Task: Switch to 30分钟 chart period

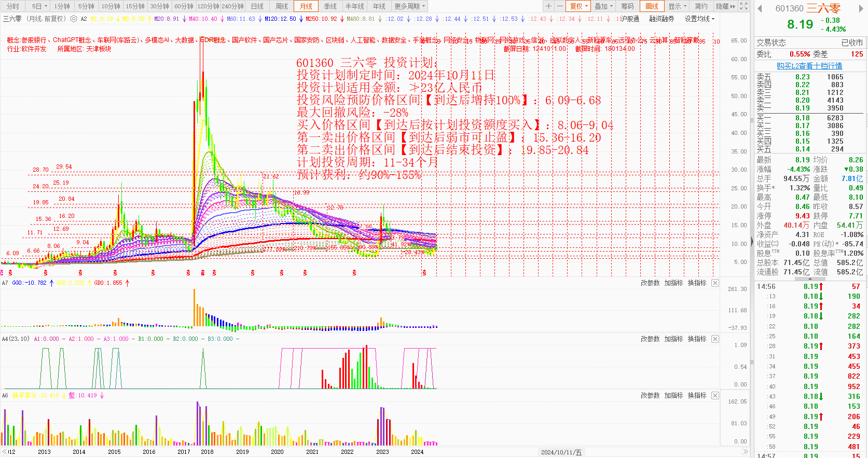Action: 159,6
